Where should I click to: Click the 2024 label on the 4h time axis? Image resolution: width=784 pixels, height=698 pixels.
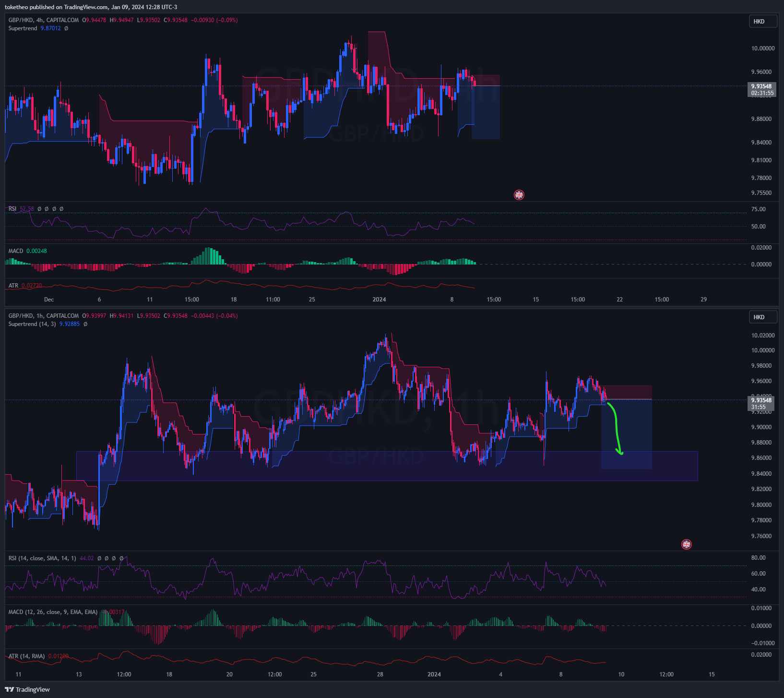tap(379, 300)
